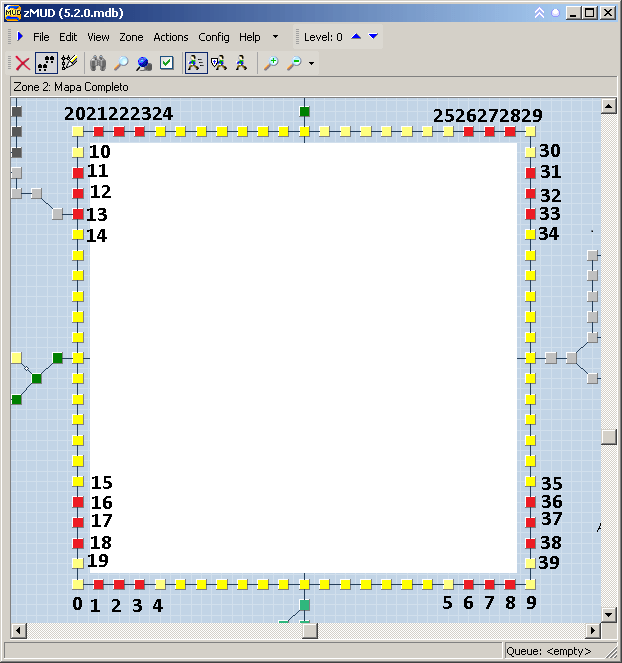This screenshot has height=663, width=622.
Task: Decrease level with the down arrow
Action: point(373,37)
